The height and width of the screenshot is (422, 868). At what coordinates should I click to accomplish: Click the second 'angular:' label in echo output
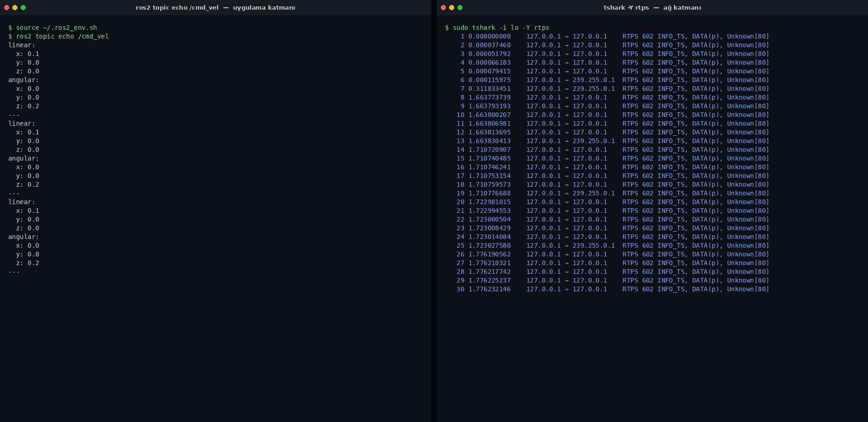[x=23, y=158]
